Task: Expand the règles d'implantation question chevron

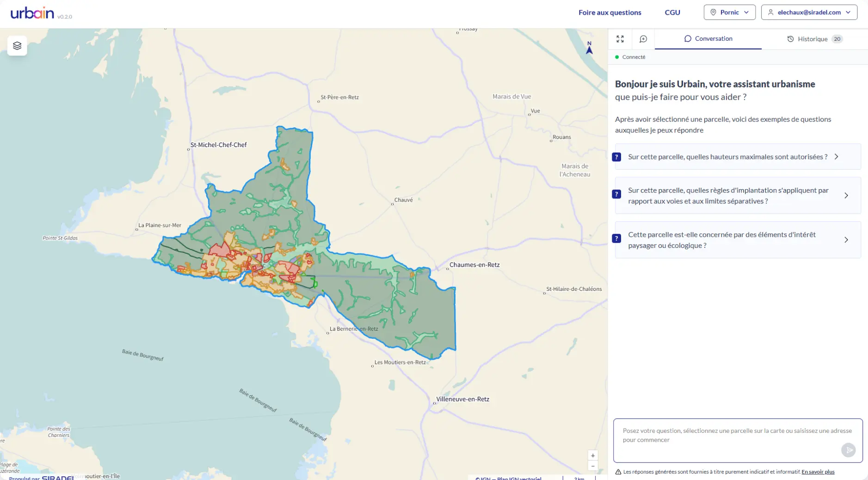Action: 846,196
